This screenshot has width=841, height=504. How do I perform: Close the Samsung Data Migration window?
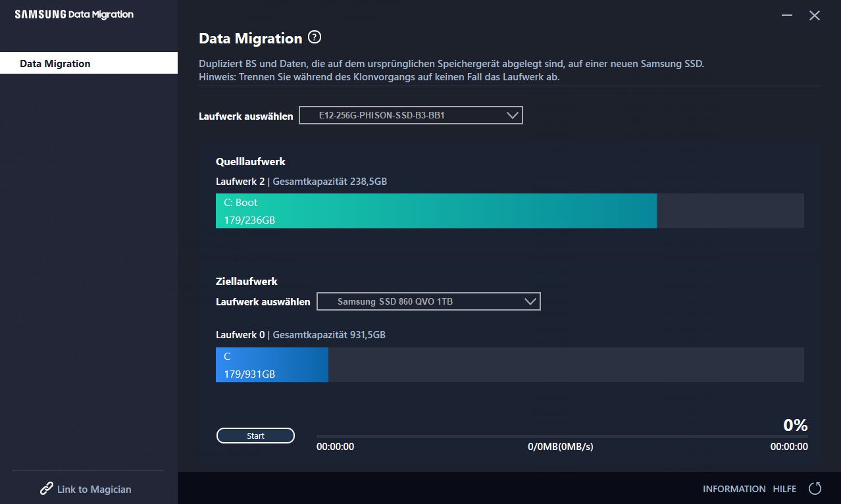coord(815,15)
